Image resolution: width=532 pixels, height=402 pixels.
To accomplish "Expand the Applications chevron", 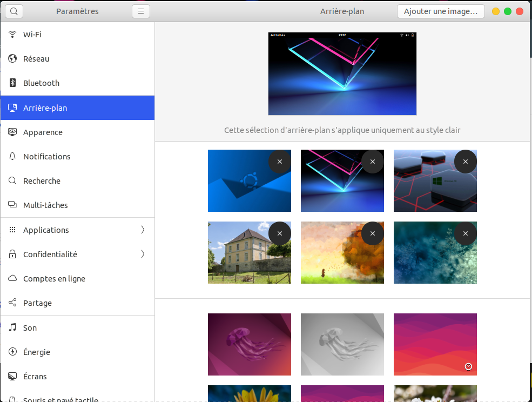I will (143, 230).
